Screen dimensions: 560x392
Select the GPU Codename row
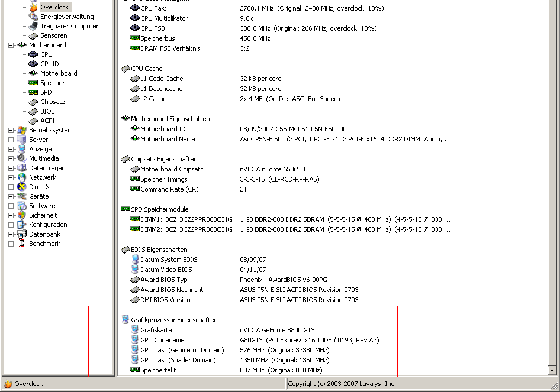click(255, 340)
